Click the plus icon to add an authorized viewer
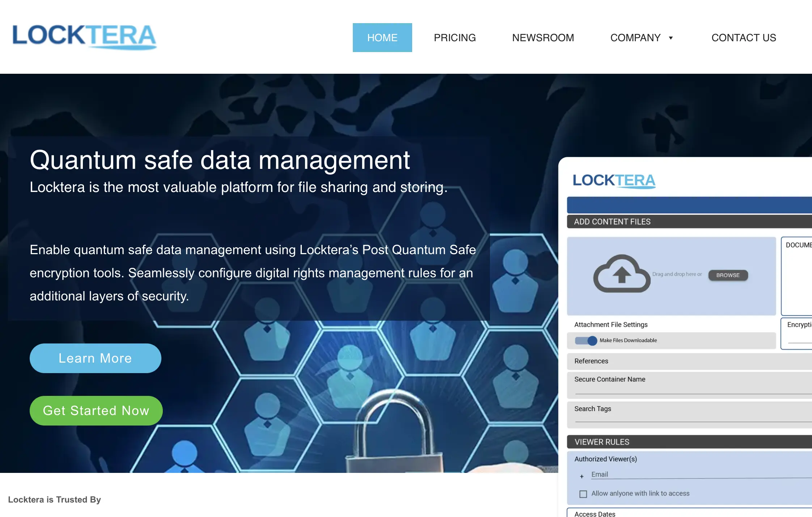The height and width of the screenshot is (517, 812). [581, 476]
